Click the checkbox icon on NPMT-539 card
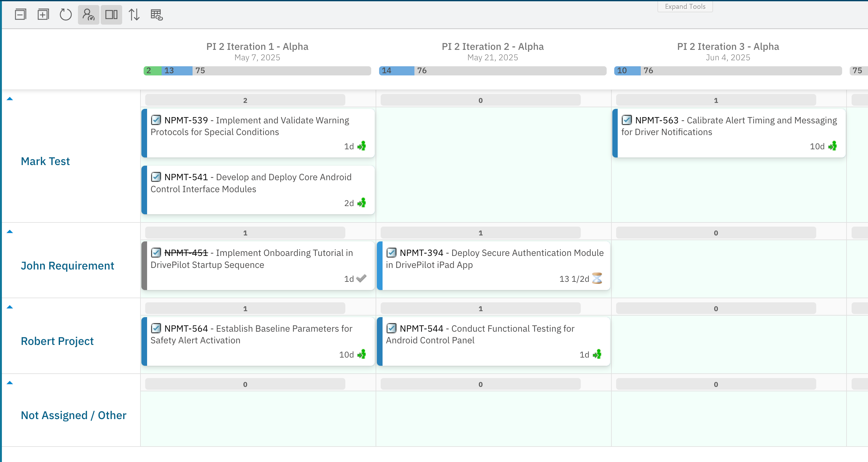Image resolution: width=868 pixels, height=462 pixels. point(156,120)
